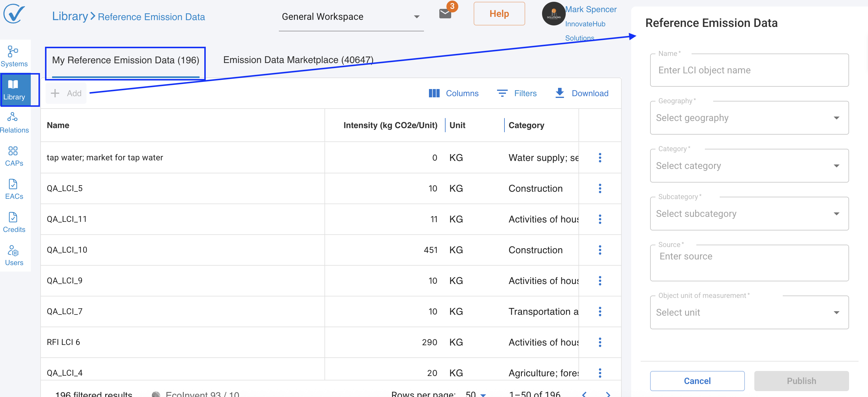Focus the Enter source field
868x397 pixels.
[749, 263]
